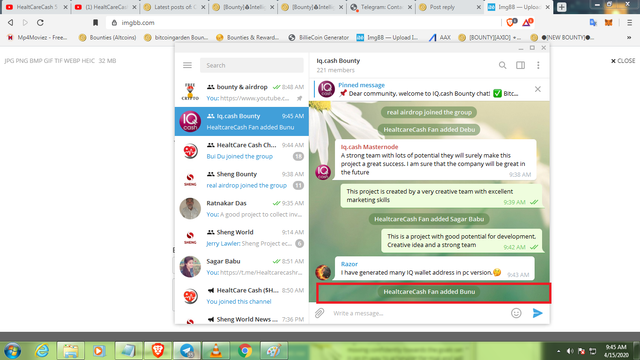The width and height of the screenshot is (640, 360).
Task: Click the Iq.cash Bounty chat header title
Action: tap(338, 60)
